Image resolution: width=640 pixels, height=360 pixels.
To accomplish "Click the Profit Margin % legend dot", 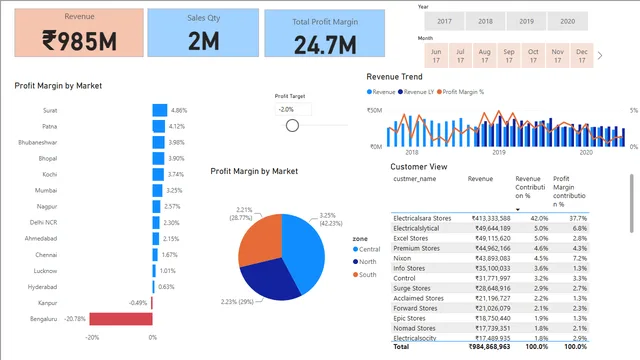I will click(439, 92).
